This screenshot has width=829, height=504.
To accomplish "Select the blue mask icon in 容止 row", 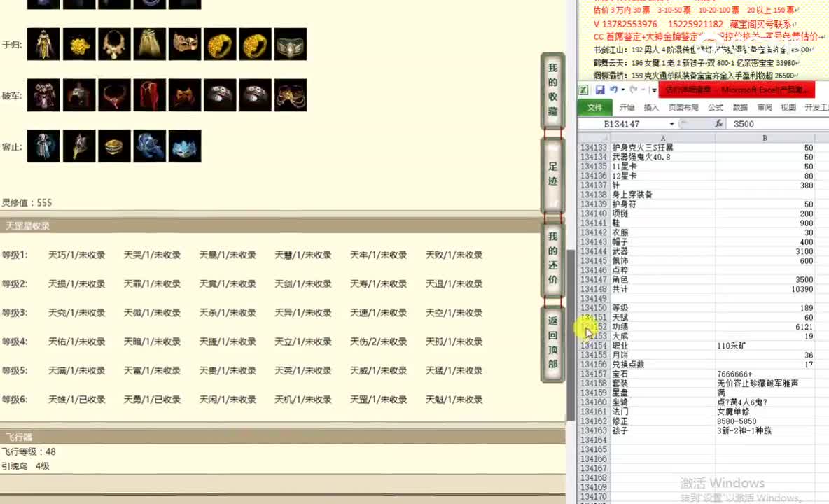I will point(185,146).
